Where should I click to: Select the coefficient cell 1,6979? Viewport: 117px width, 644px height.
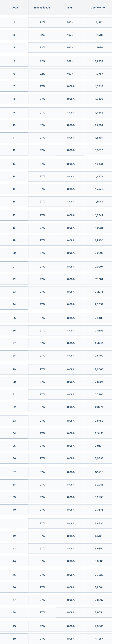(99, 177)
